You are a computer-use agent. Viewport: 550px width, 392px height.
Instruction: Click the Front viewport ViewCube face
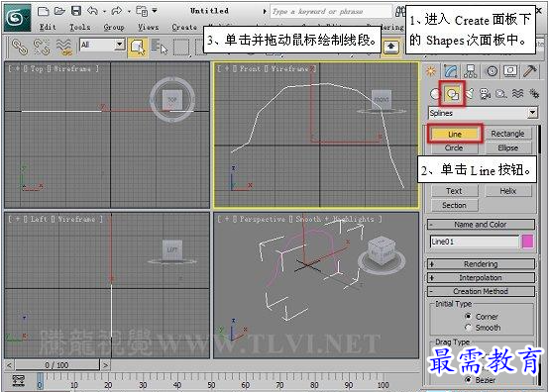click(x=382, y=100)
